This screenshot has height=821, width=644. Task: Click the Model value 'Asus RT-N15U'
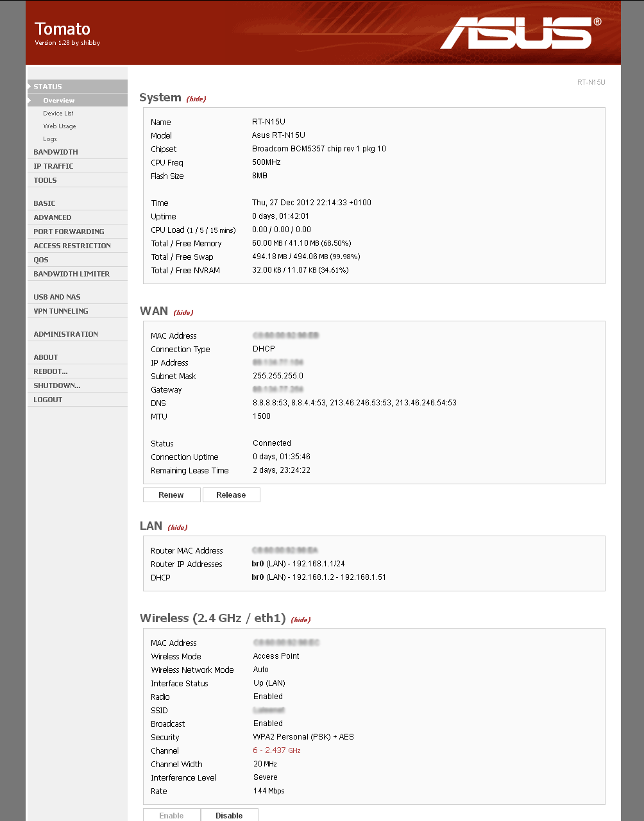(x=278, y=135)
